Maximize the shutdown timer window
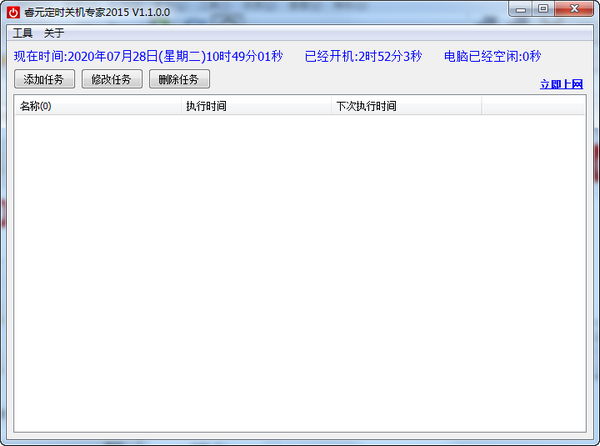 (543, 8)
